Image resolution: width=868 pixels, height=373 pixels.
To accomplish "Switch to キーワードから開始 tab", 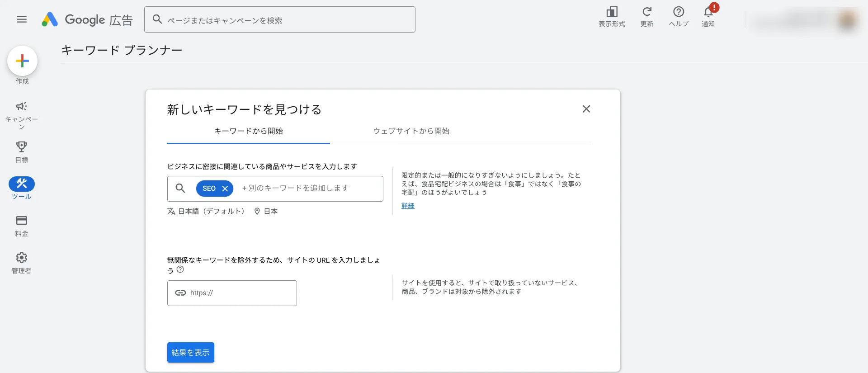I will (248, 131).
